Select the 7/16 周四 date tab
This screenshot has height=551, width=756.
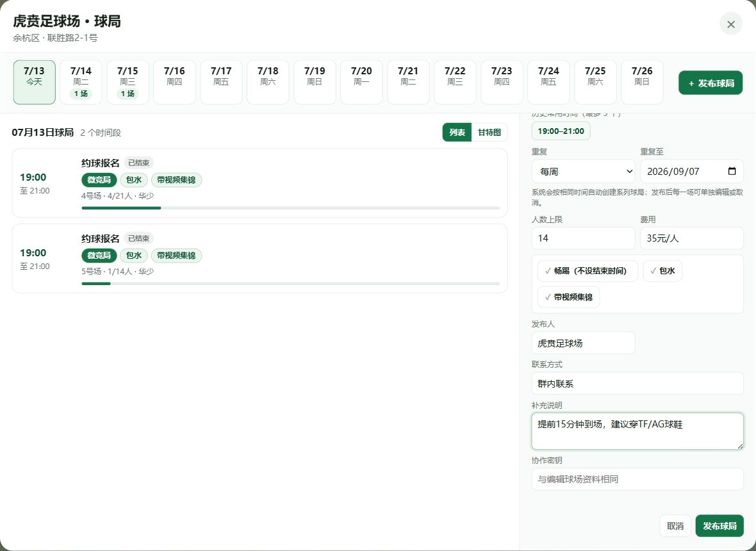coord(174,82)
